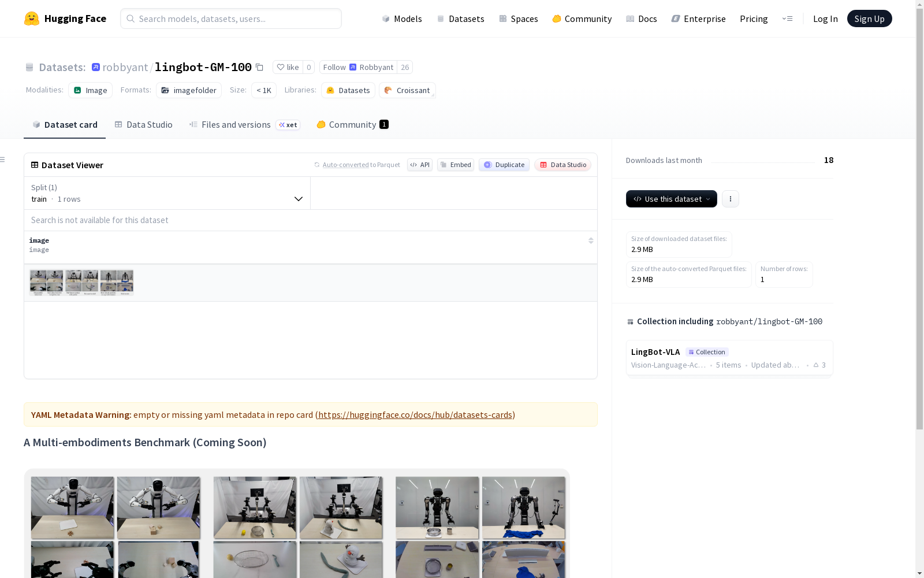The height and width of the screenshot is (578, 924).
Task: Open the Community navbar item
Action: pos(582,18)
